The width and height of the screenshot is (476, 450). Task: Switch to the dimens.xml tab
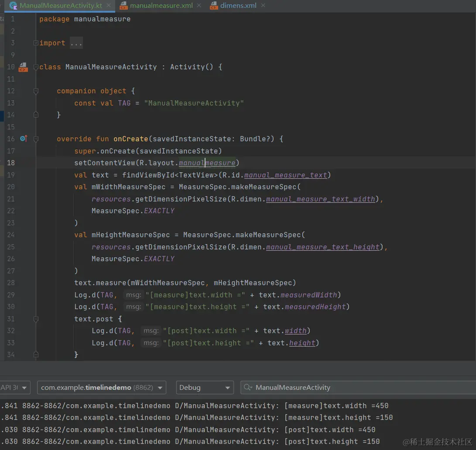pyautogui.click(x=238, y=6)
